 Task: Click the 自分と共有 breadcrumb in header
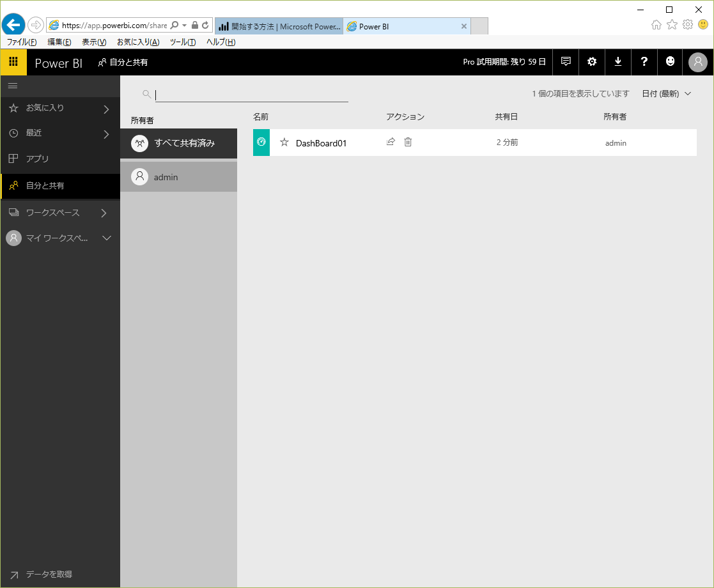pos(123,63)
